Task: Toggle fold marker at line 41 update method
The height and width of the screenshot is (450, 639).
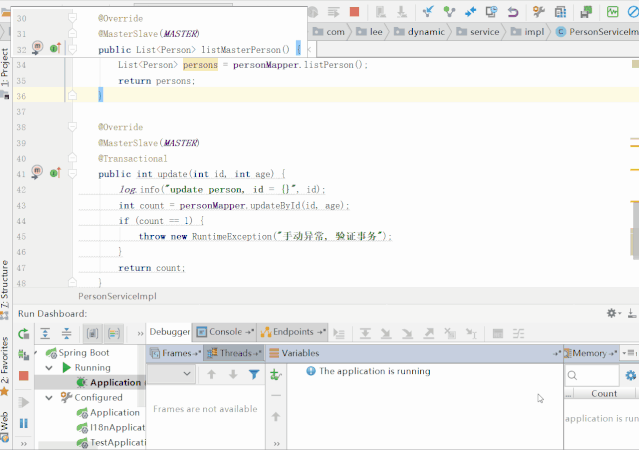Action: pyautogui.click(x=72, y=174)
